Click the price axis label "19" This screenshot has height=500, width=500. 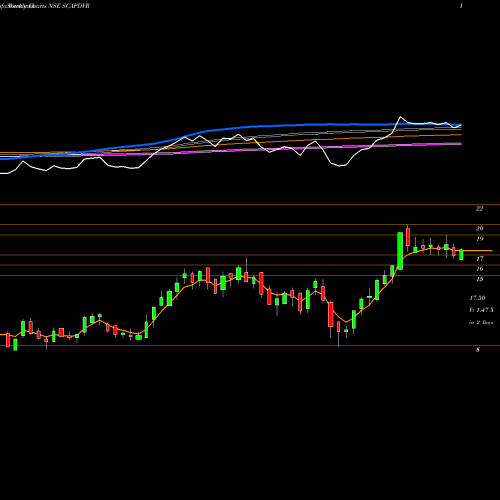coord(479,239)
